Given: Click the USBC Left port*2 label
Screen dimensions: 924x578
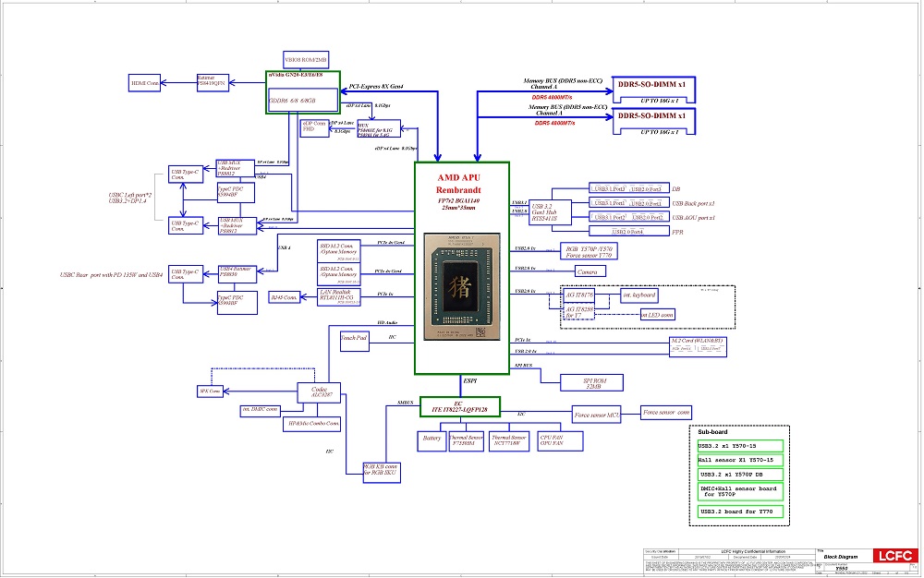Looking at the screenshot, I should tap(129, 195).
